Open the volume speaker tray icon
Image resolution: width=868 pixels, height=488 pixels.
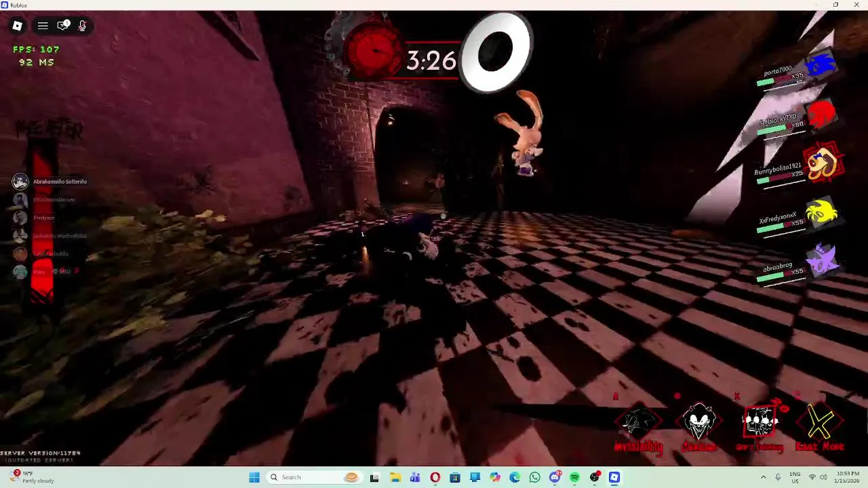pyautogui.click(x=823, y=477)
